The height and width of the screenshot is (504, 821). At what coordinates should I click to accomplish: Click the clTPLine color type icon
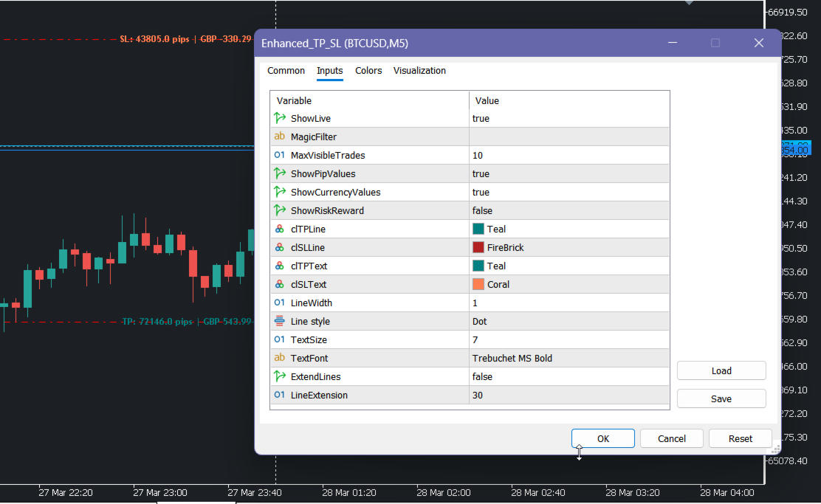tap(280, 229)
